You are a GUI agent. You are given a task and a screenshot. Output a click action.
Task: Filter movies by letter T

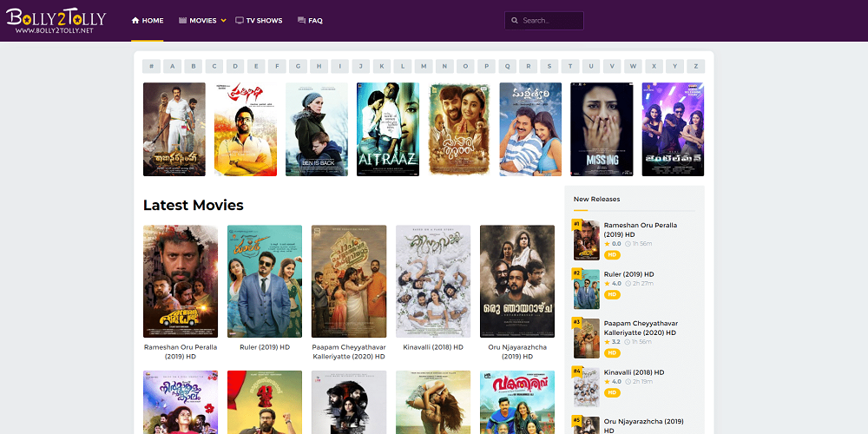(570, 67)
